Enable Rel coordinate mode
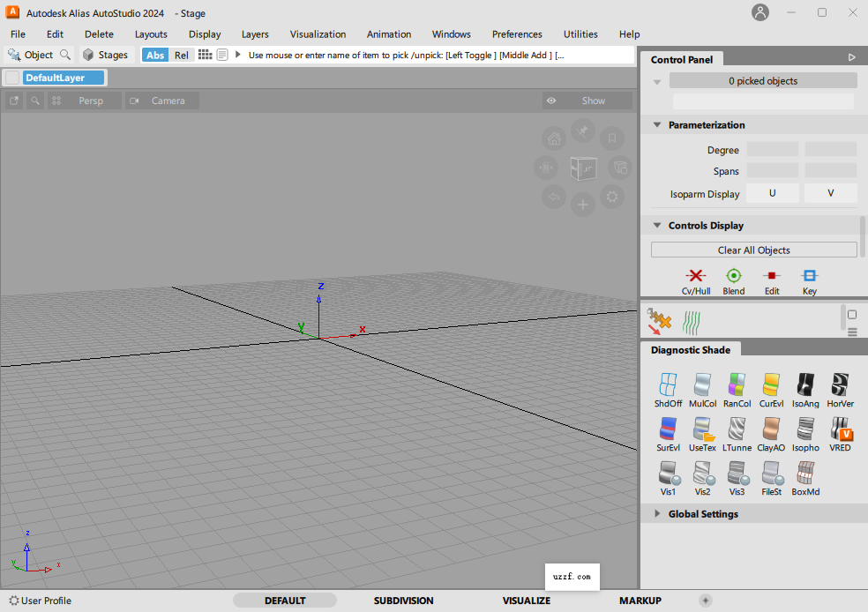The width and height of the screenshot is (868, 612). [x=181, y=55]
